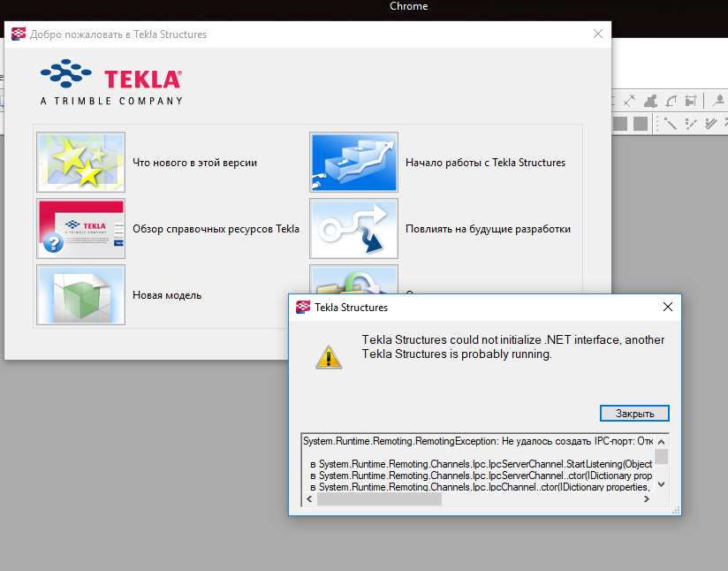
Task: Click the 'Chrome' label at screen top
Action: [x=408, y=6]
